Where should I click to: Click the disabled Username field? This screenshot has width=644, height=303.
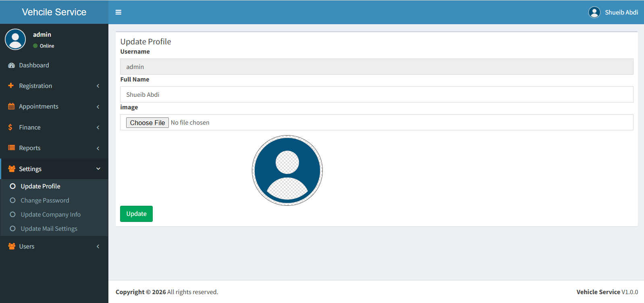(376, 67)
